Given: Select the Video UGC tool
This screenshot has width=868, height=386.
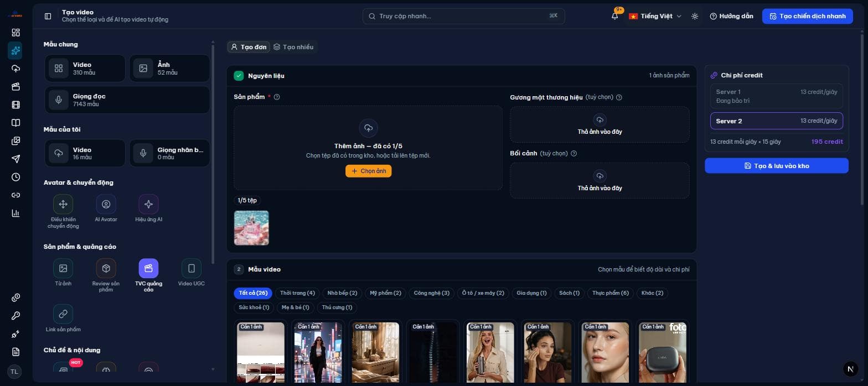Looking at the screenshot, I should click(192, 273).
